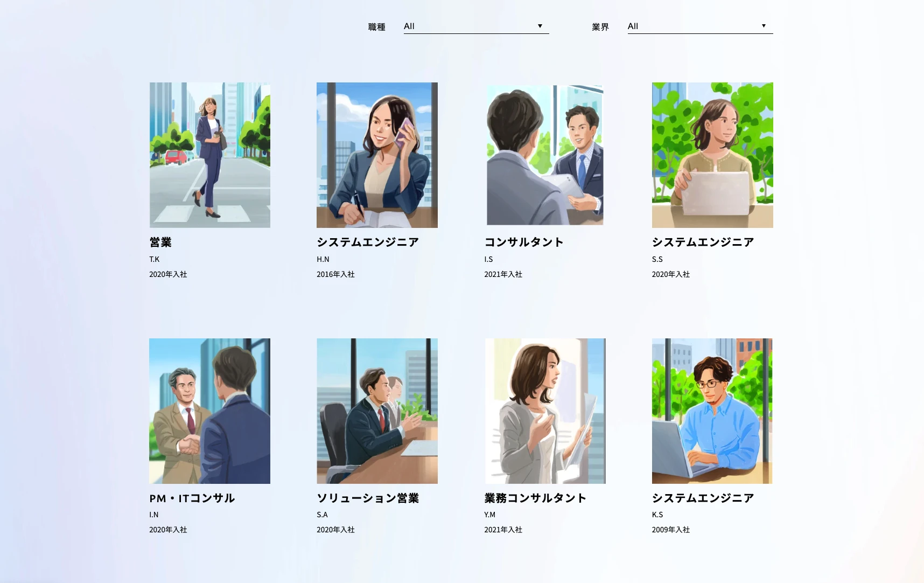Click the 2009年入社 text for K.S
The height and width of the screenshot is (583, 924).
(670, 530)
